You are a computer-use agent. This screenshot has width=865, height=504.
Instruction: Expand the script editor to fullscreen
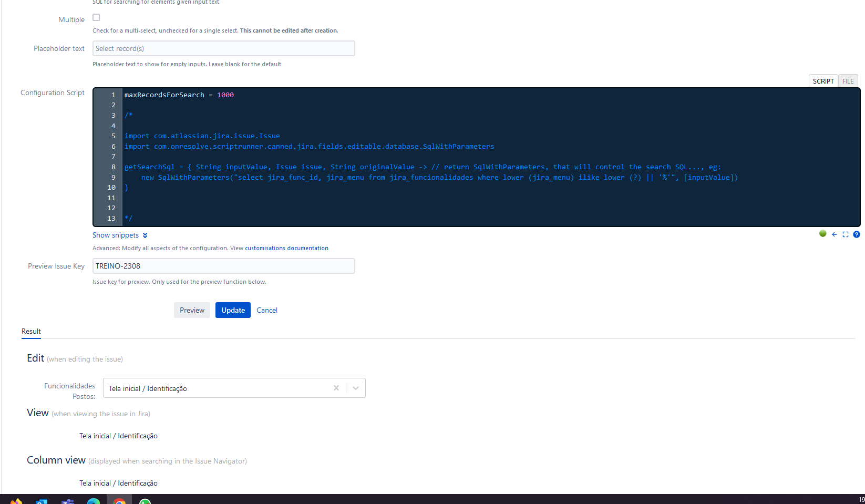[x=846, y=234]
